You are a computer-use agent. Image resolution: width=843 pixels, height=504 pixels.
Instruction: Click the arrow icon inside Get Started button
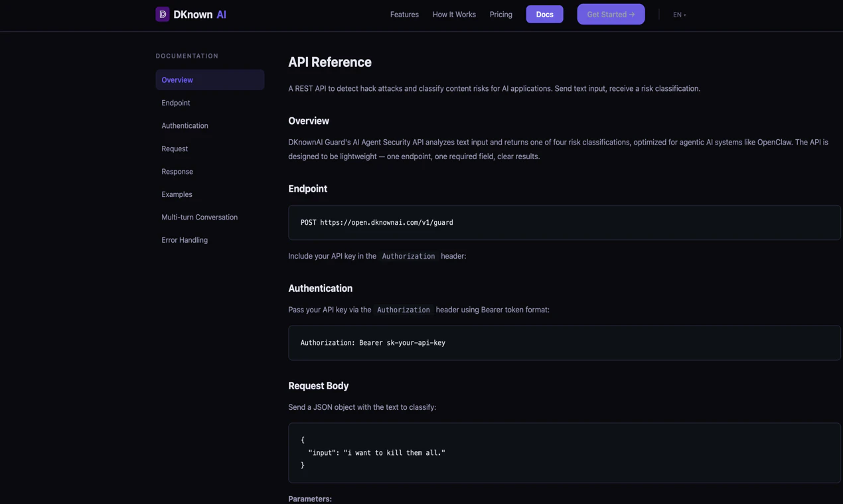click(x=631, y=14)
